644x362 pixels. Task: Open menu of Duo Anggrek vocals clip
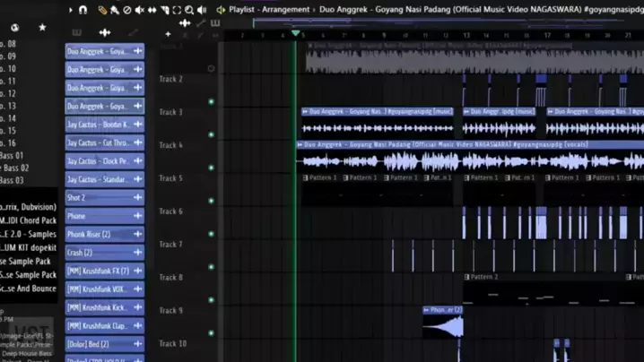tap(300, 144)
